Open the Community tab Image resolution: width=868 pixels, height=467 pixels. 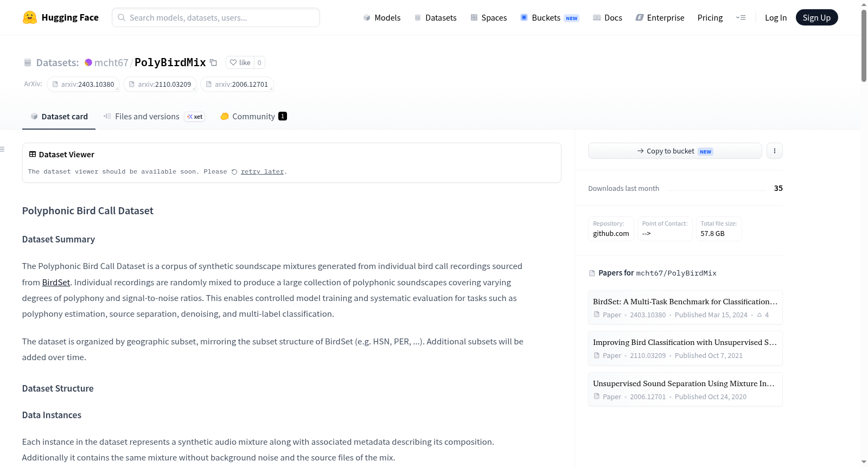(x=253, y=117)
